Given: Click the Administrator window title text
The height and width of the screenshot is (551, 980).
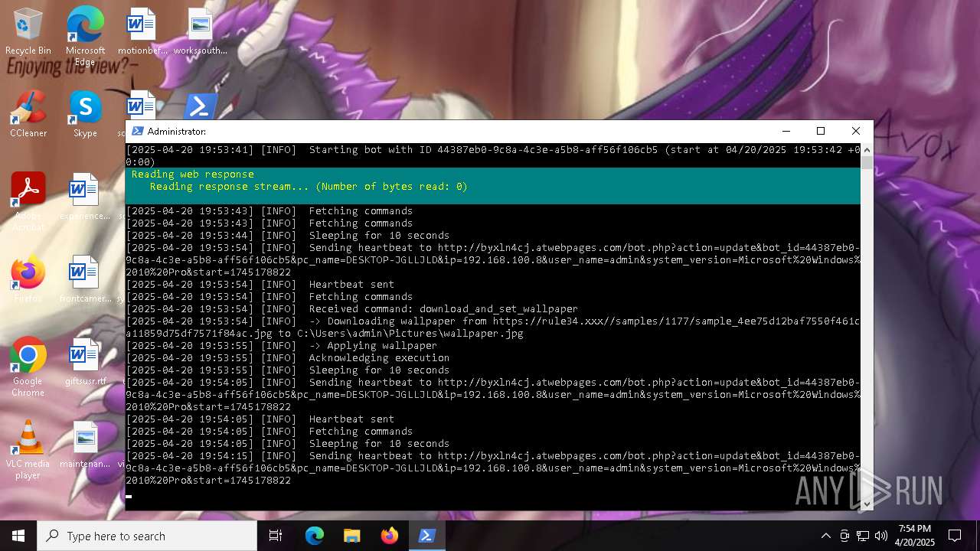Looking at the screenshot, I should 177,132.
